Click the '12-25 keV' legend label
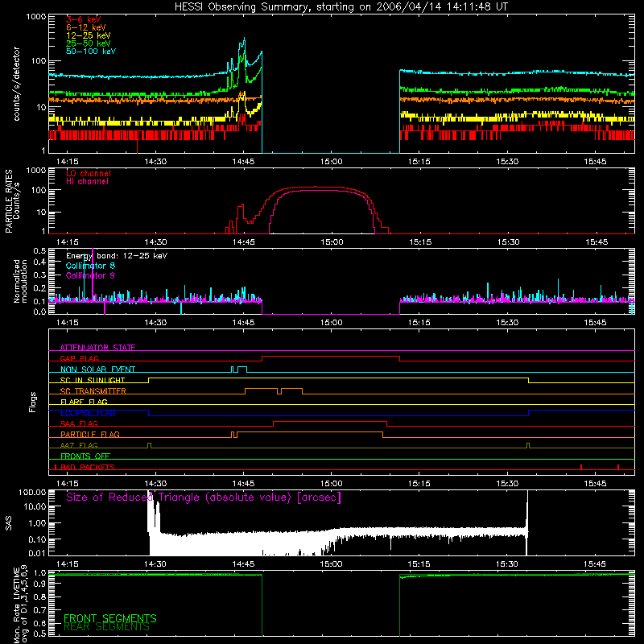The height and width of the screenshot is (644, 644). tap(89, 35)
